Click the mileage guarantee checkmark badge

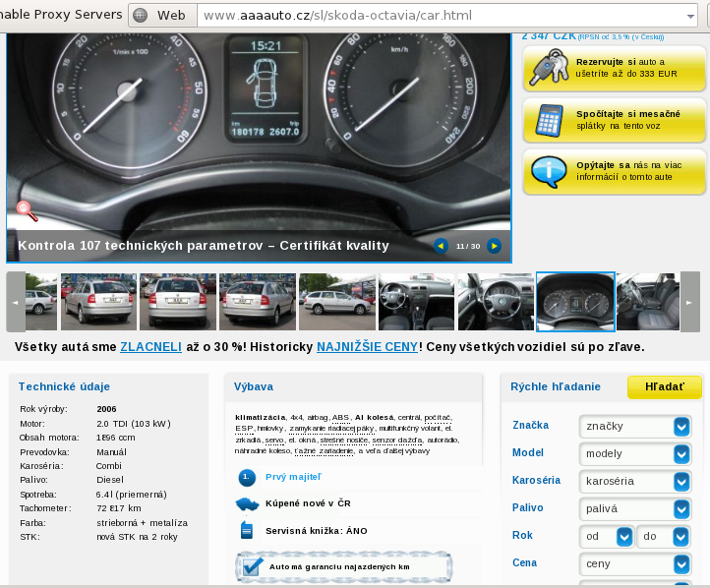[x=252, y=566]
